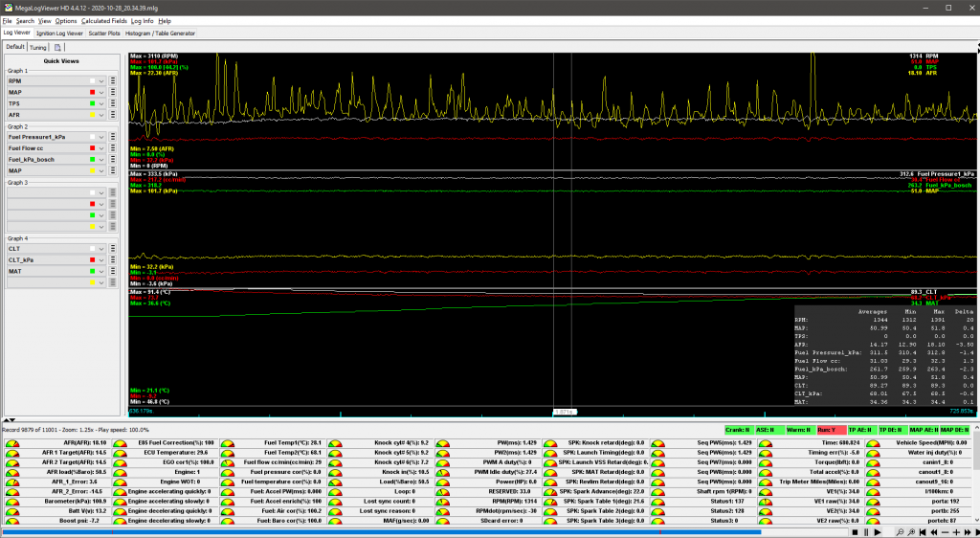The width and height of the screenshot is (980, 538).
Task: Decrease playback speed with minus icon
Action: coord(945,532)
